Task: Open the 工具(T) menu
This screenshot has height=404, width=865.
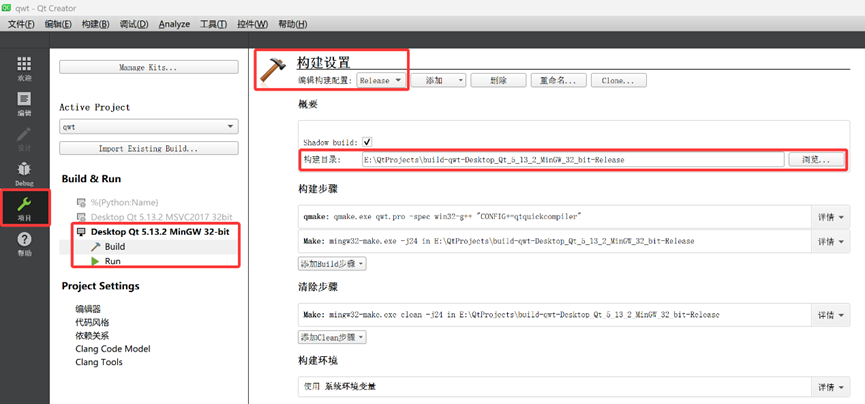Action: click(213, 24)
